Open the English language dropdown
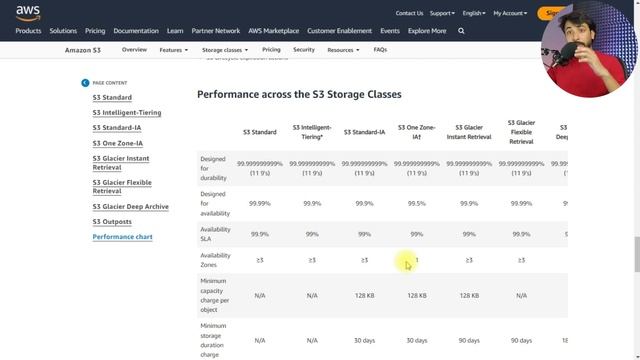This screenshot has width=640, height=360. (x=474, y=13)
